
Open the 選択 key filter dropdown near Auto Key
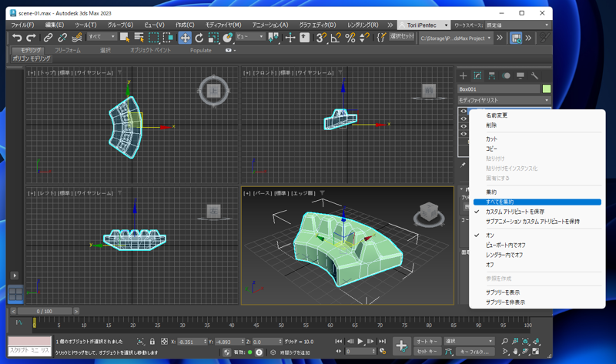point(469,341)
